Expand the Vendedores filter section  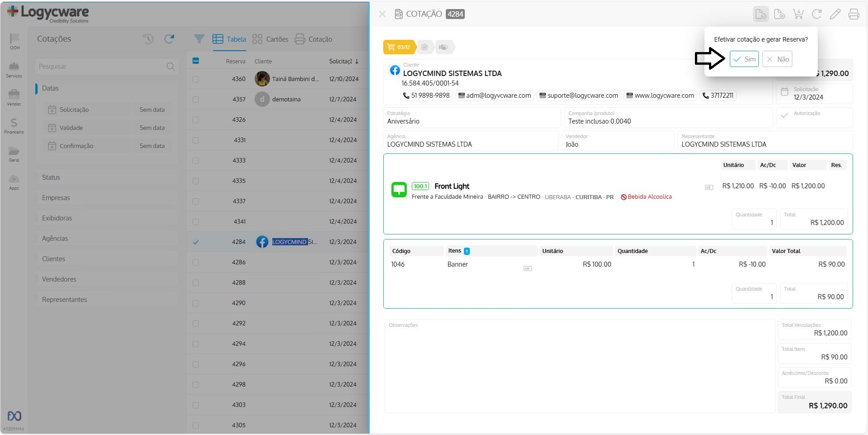(107, 279)
